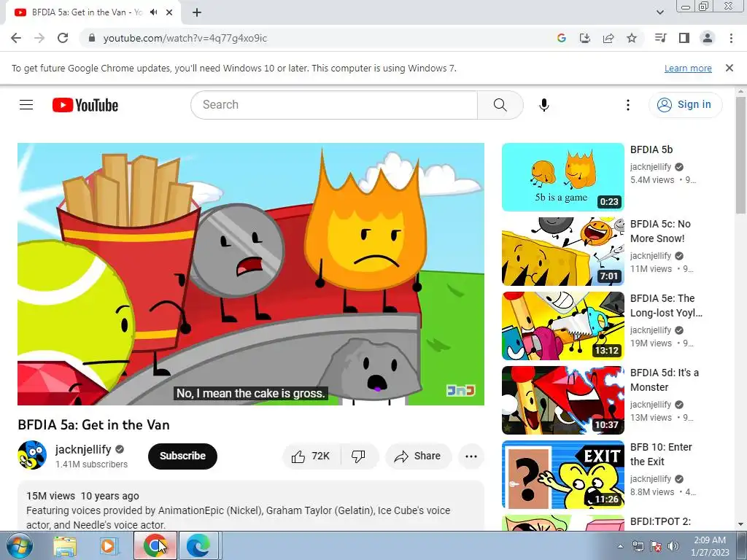Reload the YouTube page

(x=63, y=38)
